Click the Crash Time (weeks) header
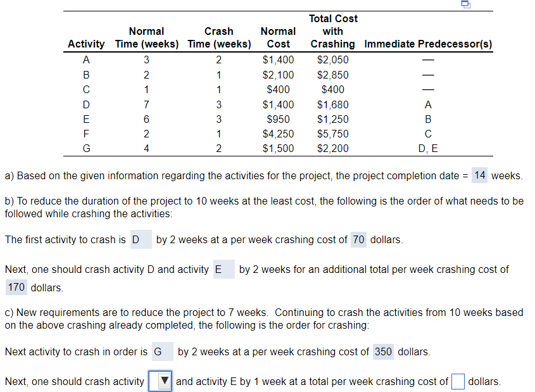The height and width of the screenshot is (392, 535). pos(218,37)
